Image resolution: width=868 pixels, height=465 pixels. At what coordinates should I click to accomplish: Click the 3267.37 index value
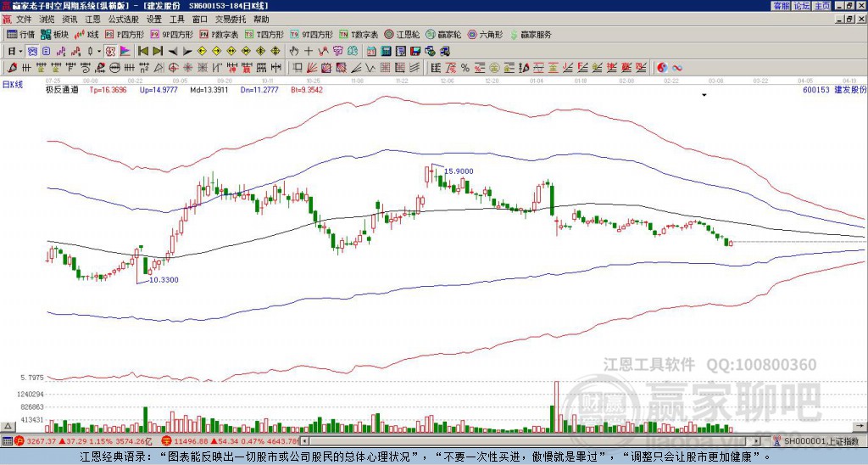(41, 441)
